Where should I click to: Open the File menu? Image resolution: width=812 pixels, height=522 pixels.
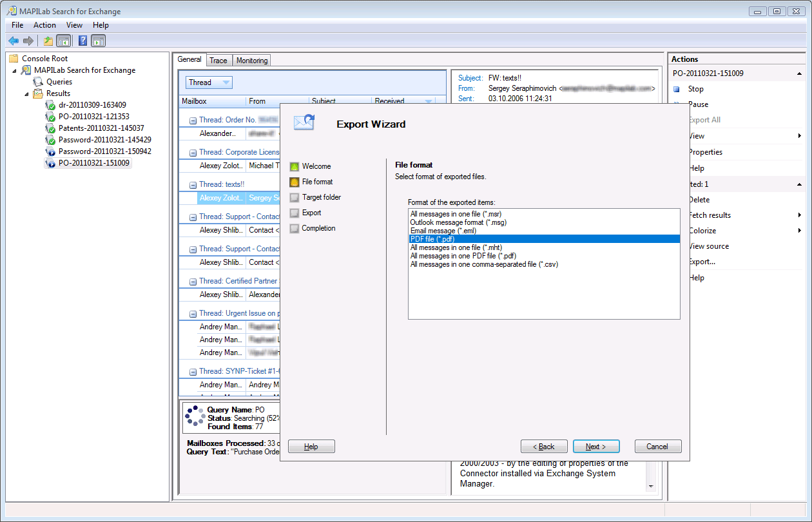click(x=17, y=25)
